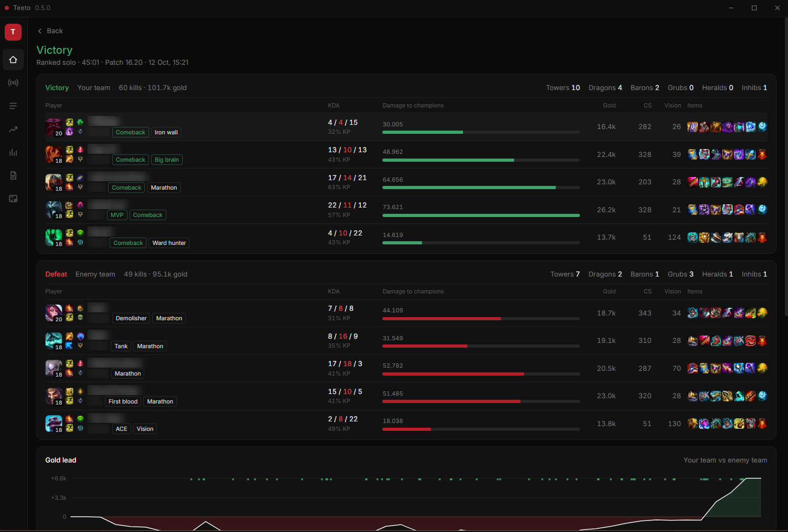Click the Victory page heading
The height and width of the screenshot is (532, 788).
(x=54, y=50)
